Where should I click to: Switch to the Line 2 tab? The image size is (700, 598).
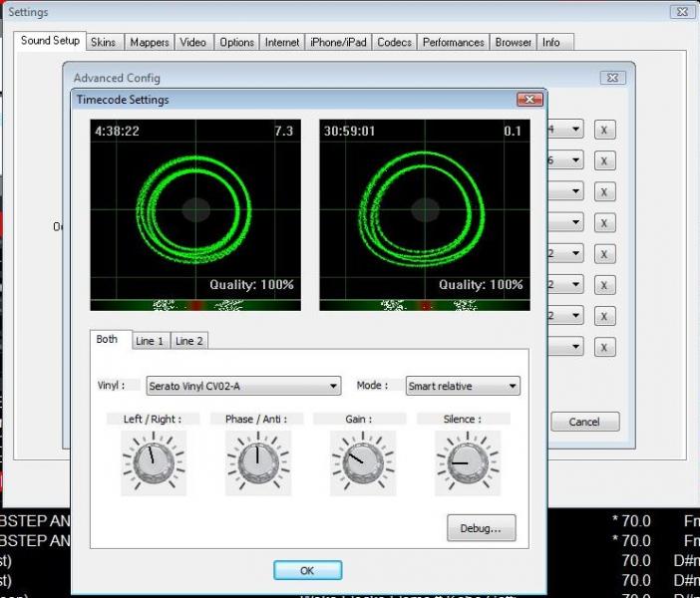pos(188,341)
